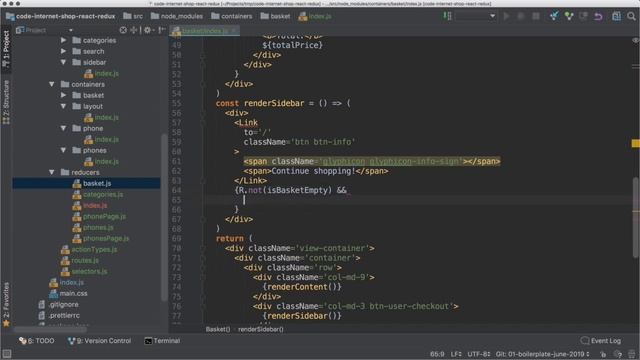Image resolution: width=640 pixels, height=360 pixels.
Task: Open the LF line separator selector
Action: (x=456, y=354)
